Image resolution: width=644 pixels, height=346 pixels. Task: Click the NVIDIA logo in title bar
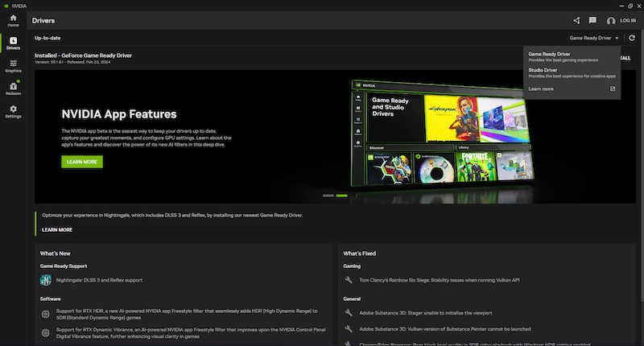tap(6, 6)
